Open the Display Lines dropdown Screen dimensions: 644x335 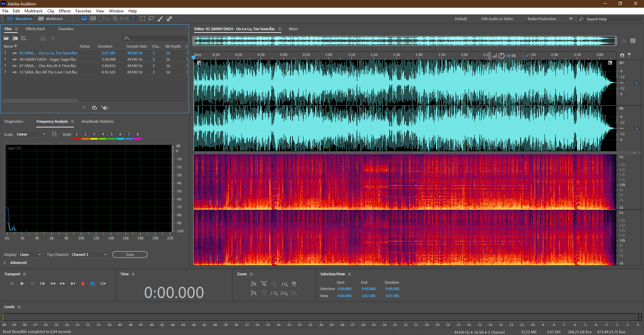tap(30, 255)
